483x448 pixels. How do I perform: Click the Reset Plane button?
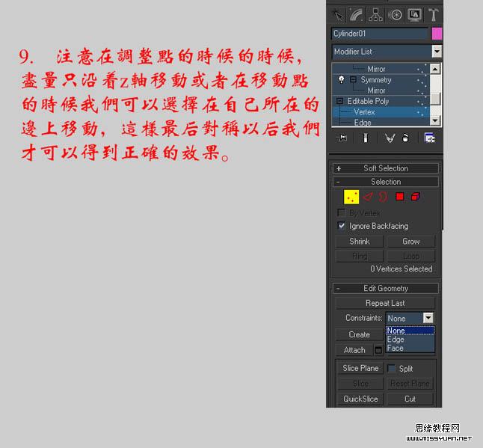(x=410, y=384)
